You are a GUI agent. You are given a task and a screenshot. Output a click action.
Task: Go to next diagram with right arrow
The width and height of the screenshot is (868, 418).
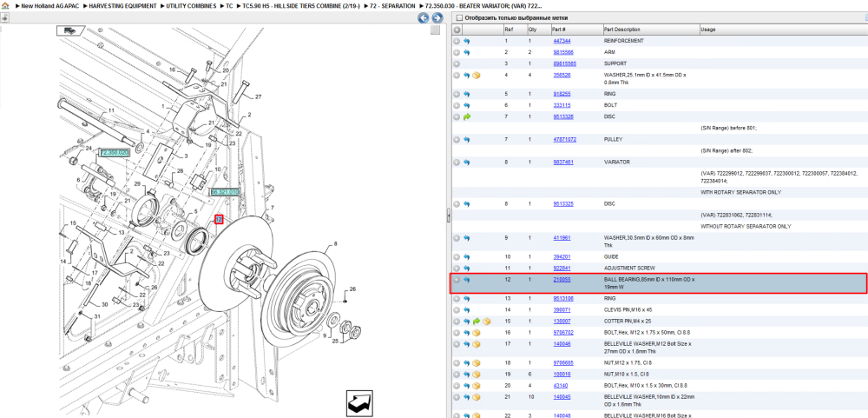[x=437, y=17]
